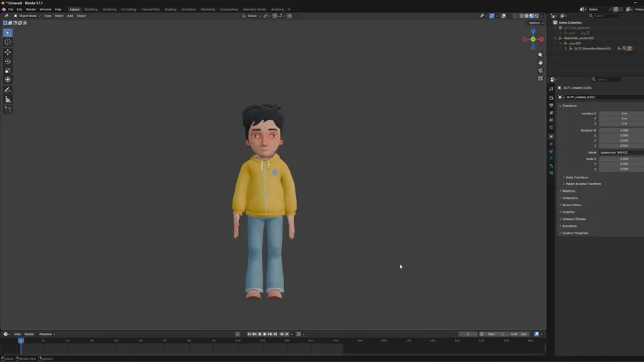Switch to the Animation workspace tab
This screenshot has height=362, width=644.
pyautogui.click(x=188, y=9)
